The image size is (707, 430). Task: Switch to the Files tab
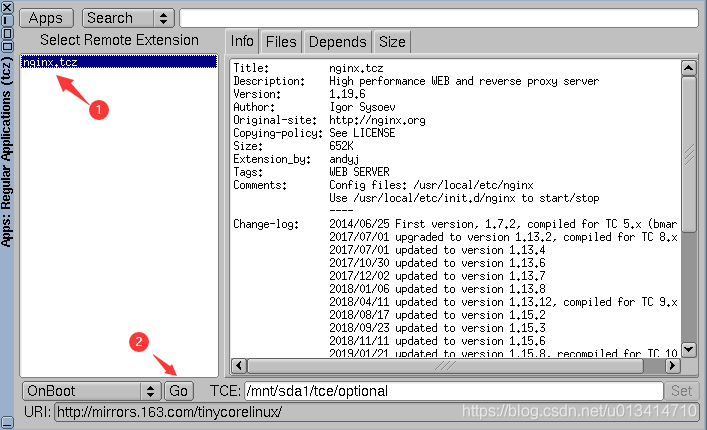tap(281, 42)
